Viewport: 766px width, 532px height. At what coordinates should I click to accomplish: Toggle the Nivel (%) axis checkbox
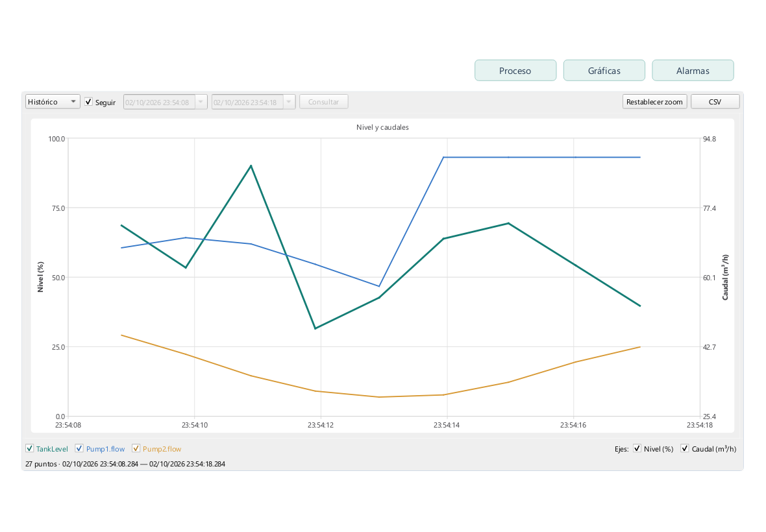tap(637, 448)
